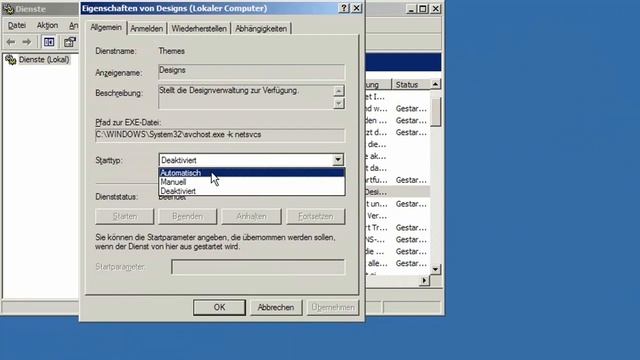
Task: Select Automatisch in the Starttyp list
Action: click(251, 173)
